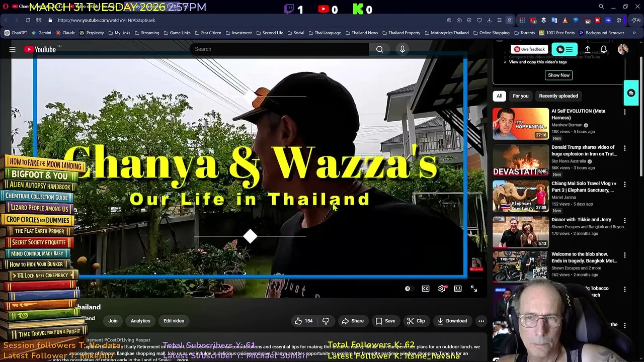Submit search with the magnifier button
644x362 pixels.
click(379, 49)
